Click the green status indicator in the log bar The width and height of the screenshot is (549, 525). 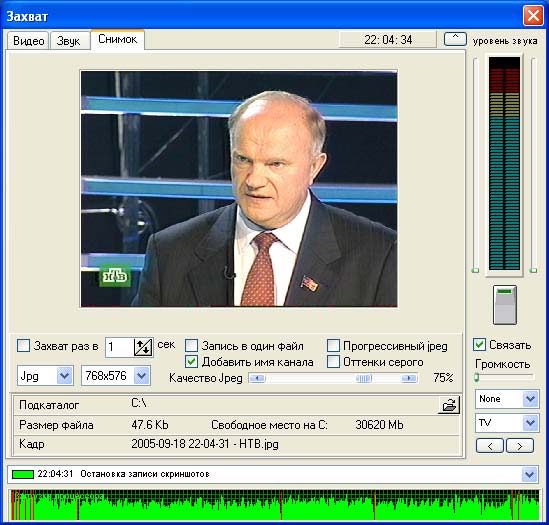point(23,474)
